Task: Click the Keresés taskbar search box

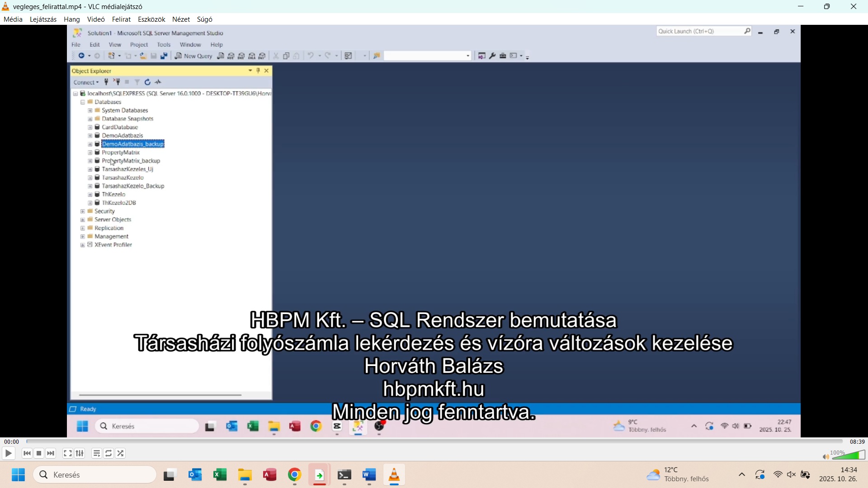Action: (95, 475)
